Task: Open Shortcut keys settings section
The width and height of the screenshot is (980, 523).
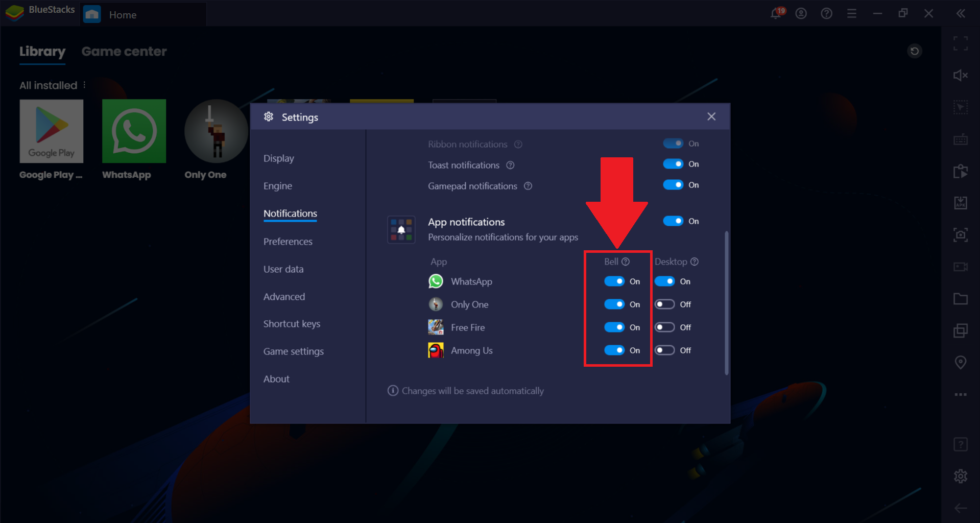Action: click(x=292, y=324)
